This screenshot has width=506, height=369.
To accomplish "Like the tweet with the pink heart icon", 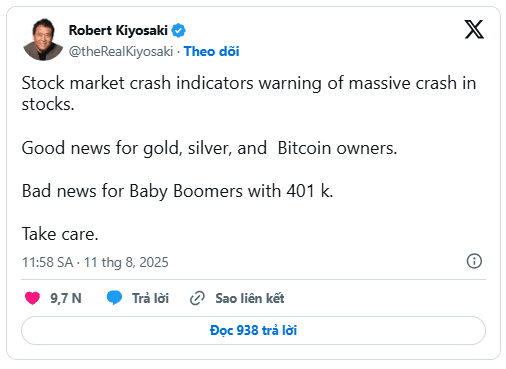I will point(32,298).
